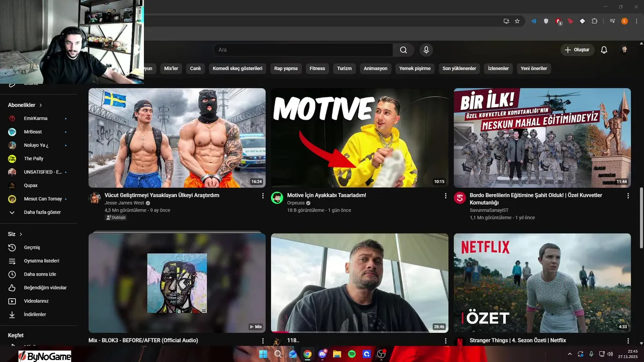Viewport: 644px width, 362px height.
Task: Expand the Siz section chevron
Action: 21,234
